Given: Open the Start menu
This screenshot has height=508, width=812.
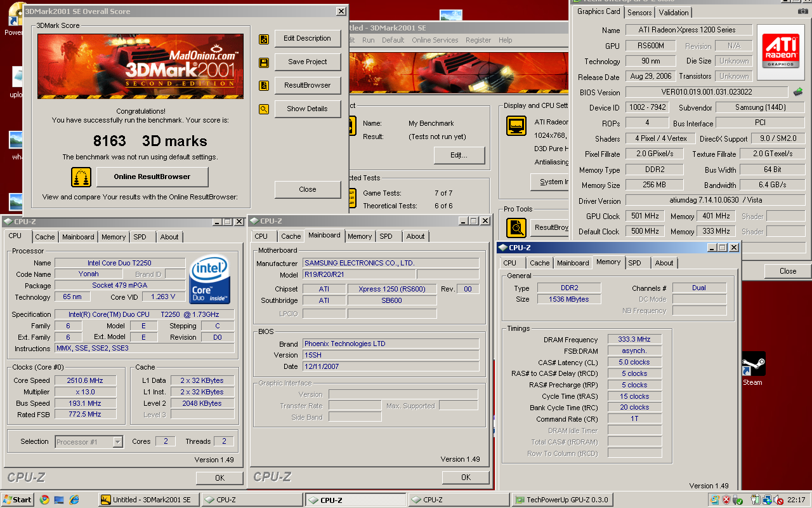Looking at the screenshot, I should (x=17, y=500).
